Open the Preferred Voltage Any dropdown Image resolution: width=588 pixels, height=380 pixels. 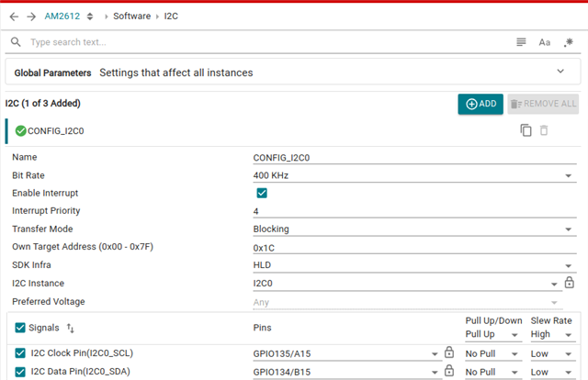407,302
